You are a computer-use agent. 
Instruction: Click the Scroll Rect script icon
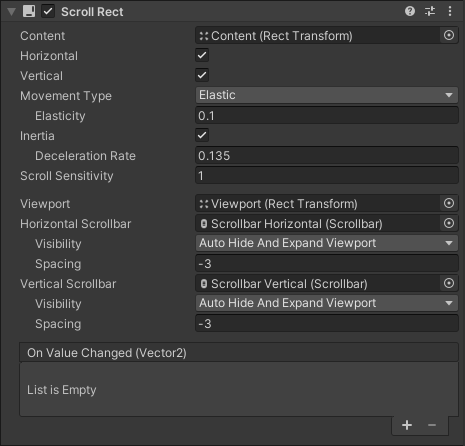[29, 11]
